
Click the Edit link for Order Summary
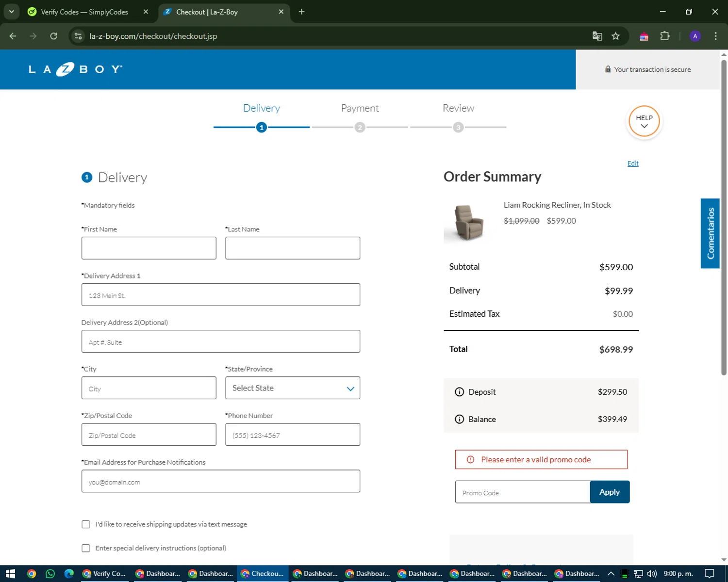click(x=633, y=163)
